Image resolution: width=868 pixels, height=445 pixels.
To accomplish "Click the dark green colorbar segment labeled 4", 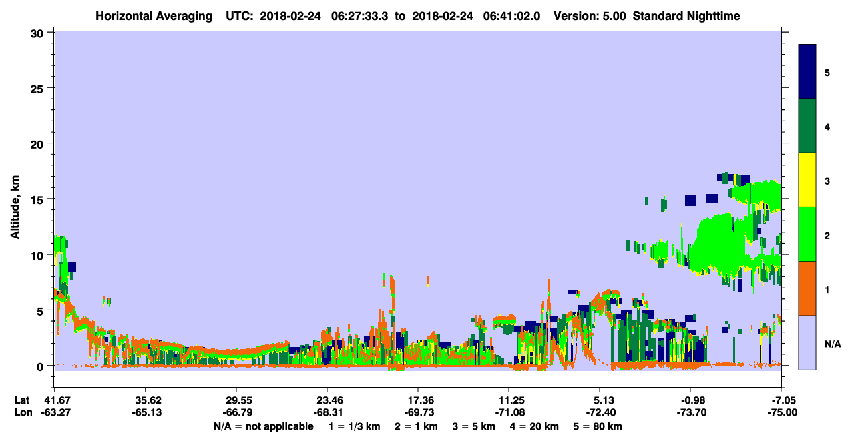I will pyautogui.click(x=807, y=126).
